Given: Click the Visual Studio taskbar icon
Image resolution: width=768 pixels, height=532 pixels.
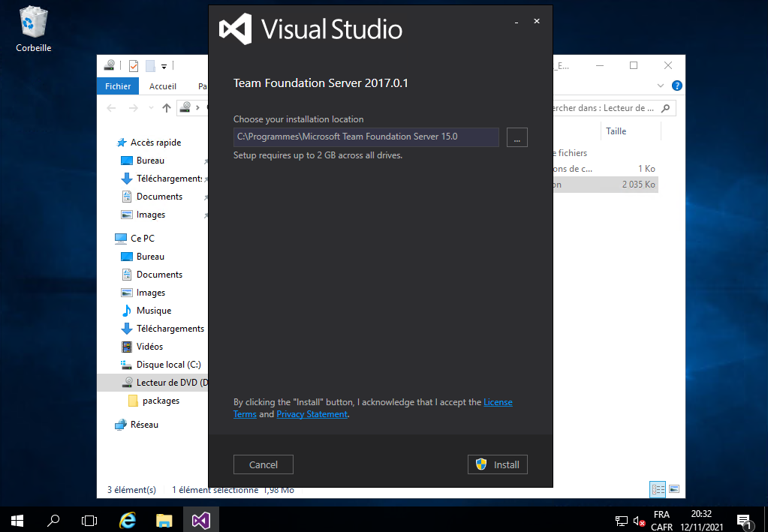Looking at the screenshot, I should [x=200, y=519].
